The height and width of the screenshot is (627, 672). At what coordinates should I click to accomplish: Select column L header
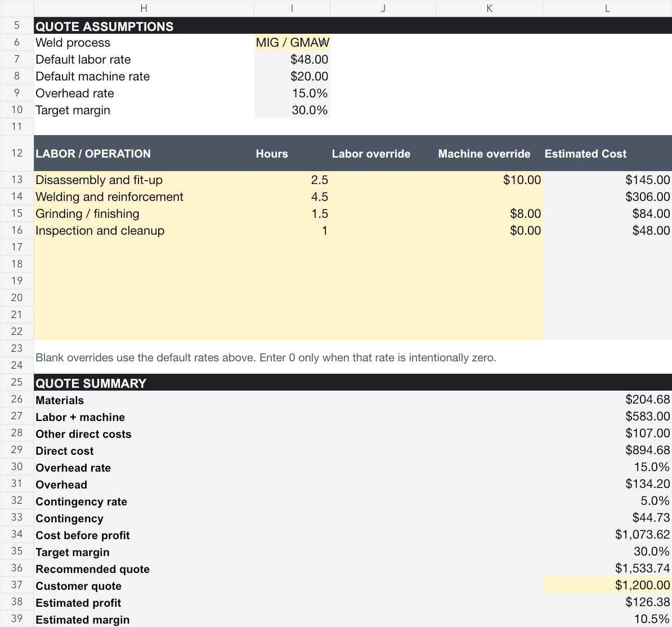coord(607,8)
